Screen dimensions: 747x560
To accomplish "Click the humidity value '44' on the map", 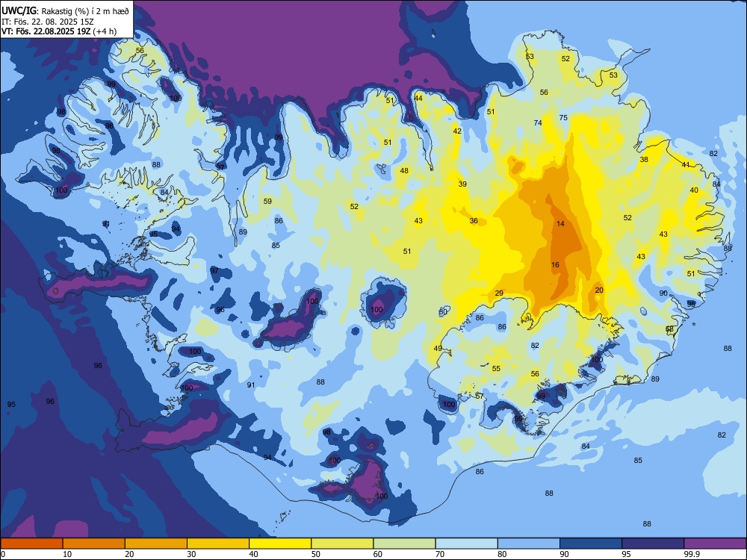I will click(x=418, y=98).
